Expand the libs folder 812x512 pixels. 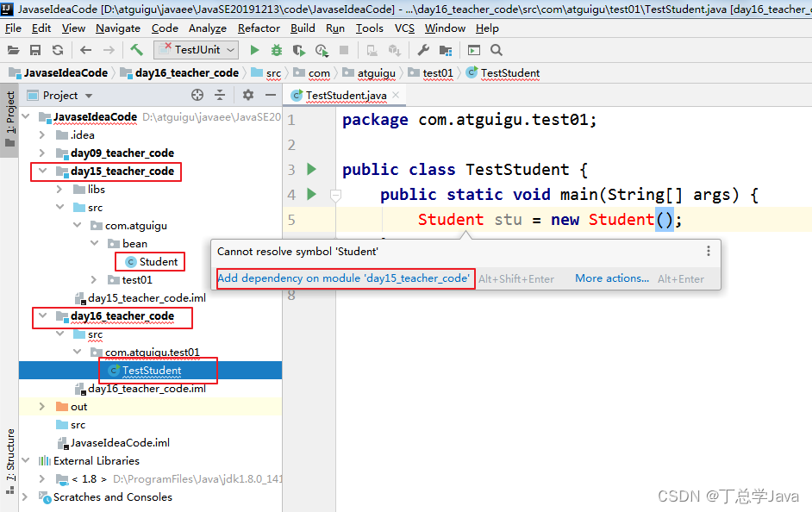[60, 190]
